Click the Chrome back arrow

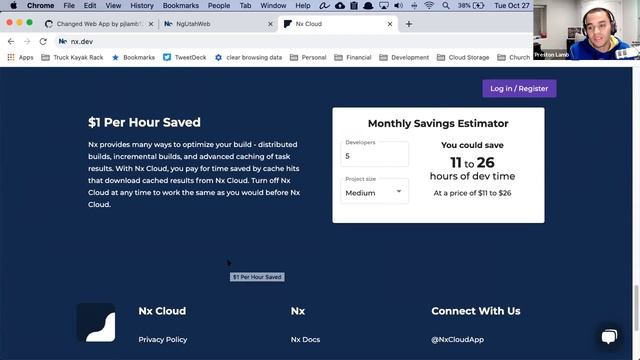tap(11, 41)
